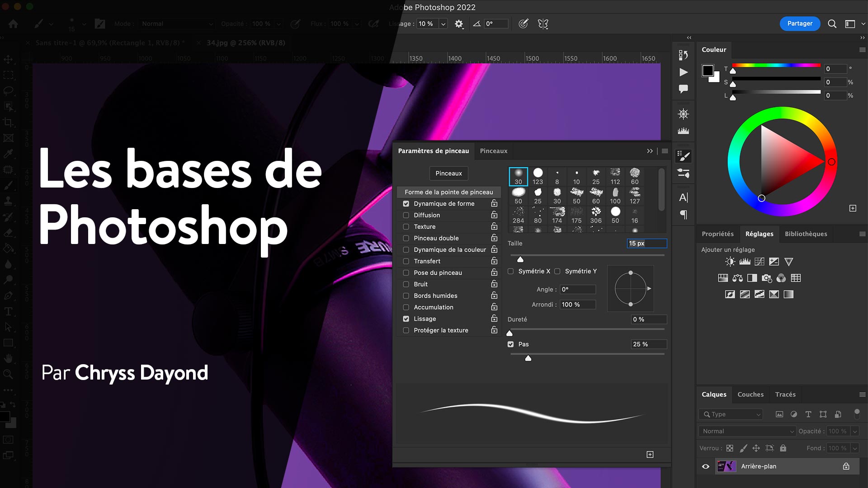The width and height of the screenshot is (868, 488).
Task: Click the Pinceaux button in brush settings
Action: [x=448, y=174]
